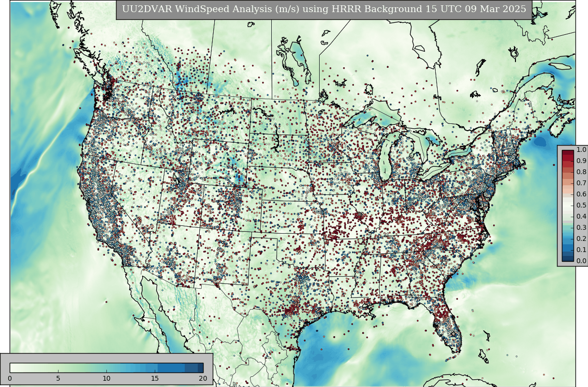
Task: Select the "15" tick on the wind speed colorbar
Action: pyautogui.click(x=155, y=378)
